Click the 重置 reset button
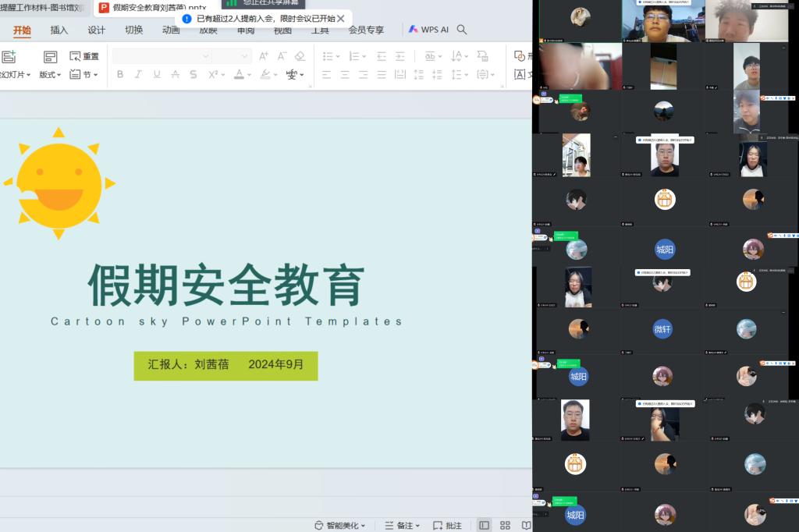The height and width of the screenshot is (532, 799). (x=84, y=56)
